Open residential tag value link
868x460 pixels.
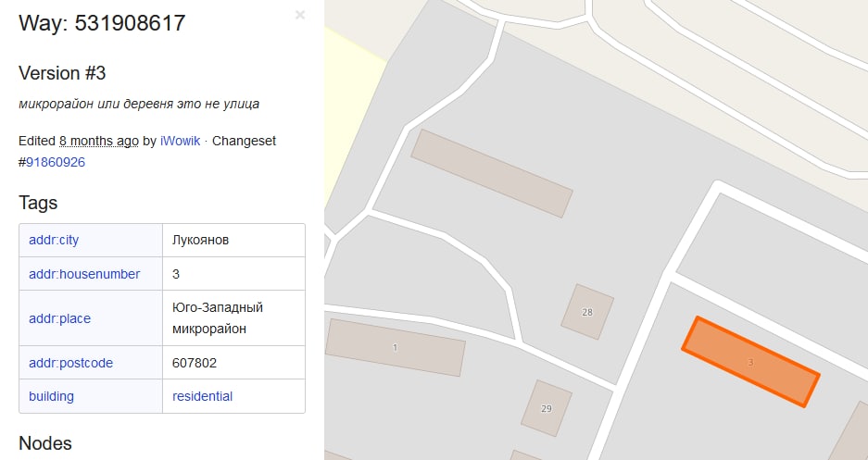tap(202, 396)
